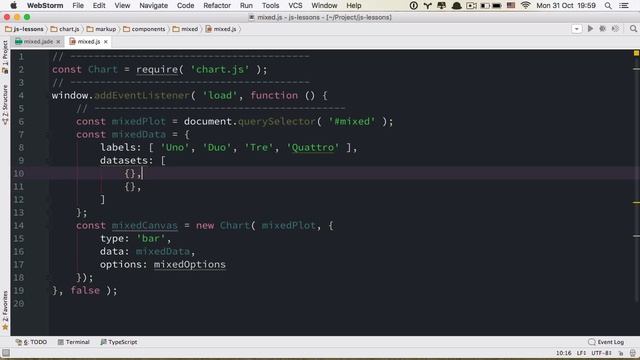The height and width of the screenshot is (360, 640).
Task: Open the Navigate menu
Action: tap(153, 5)
